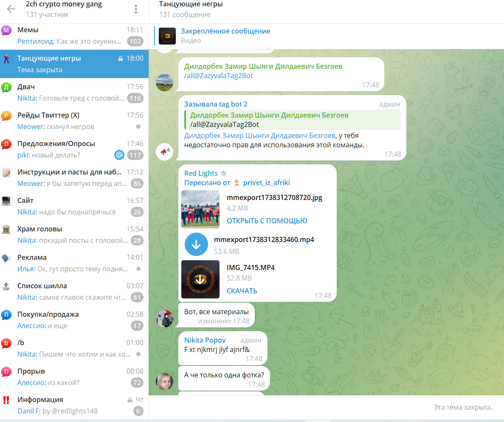Click the TOP arrow icon of Список шилла

tap(6, 286)
